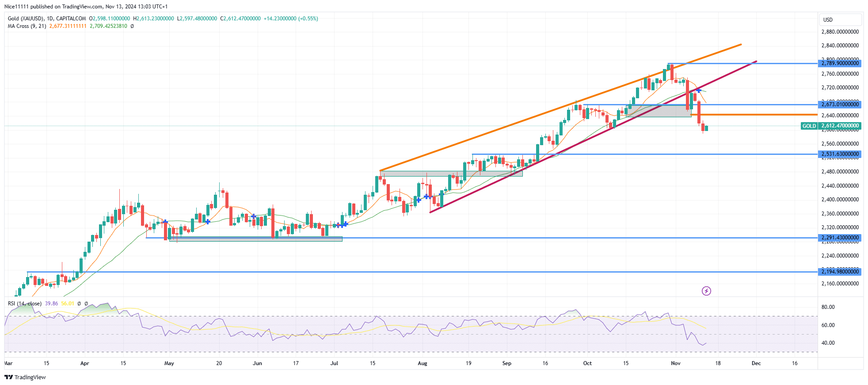868x385 pixels.
Task: Click the crimson lower trendline
Action: (593, 137)
